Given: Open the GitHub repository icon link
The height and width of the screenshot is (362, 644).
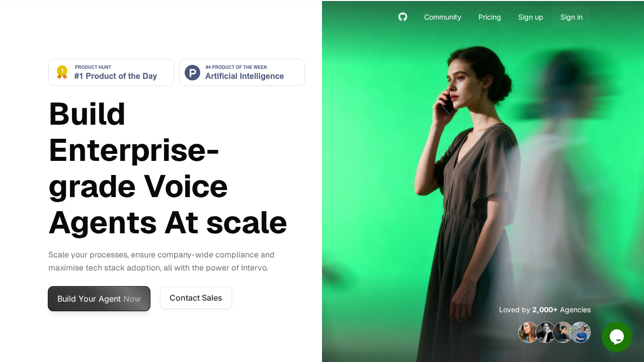Looking at the screenshot, I should pos(403,17).
